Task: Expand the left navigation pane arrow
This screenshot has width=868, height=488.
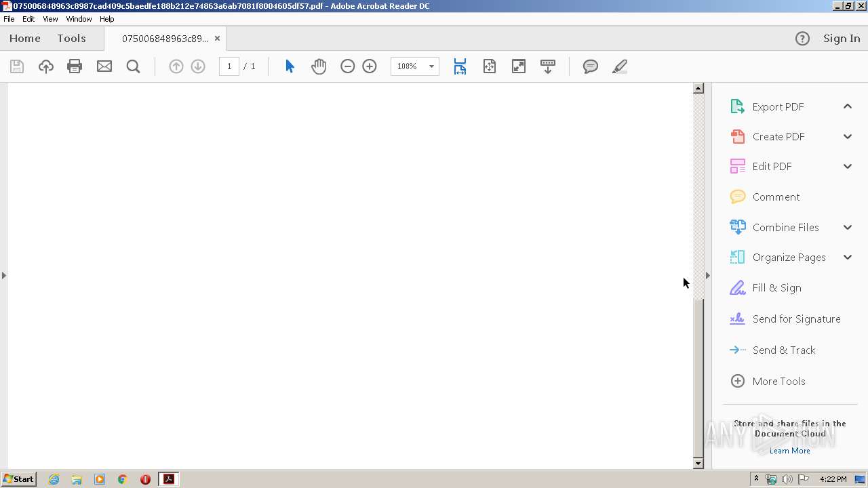Action: (x=4, y=275)
